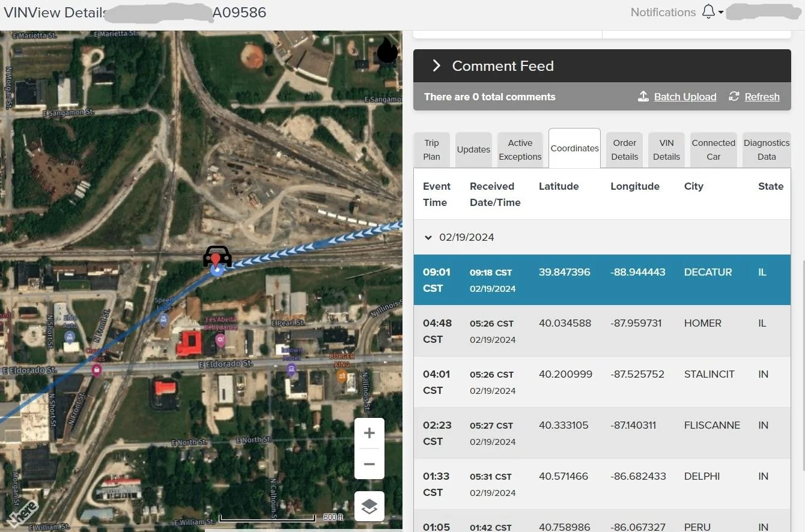The width and height of the screenshot is (805, 532).
Task: Open the Notifications bell icon
Action: 709,12
